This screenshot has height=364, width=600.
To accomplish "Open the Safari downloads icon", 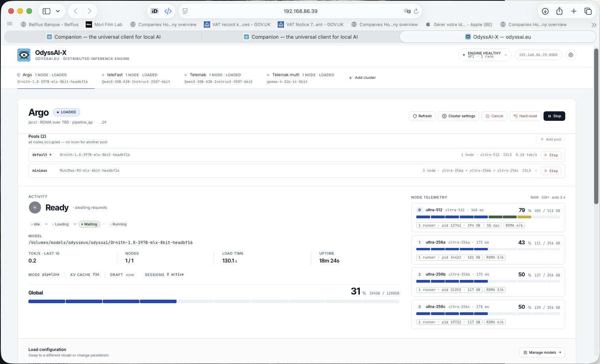I will [545, 11].
